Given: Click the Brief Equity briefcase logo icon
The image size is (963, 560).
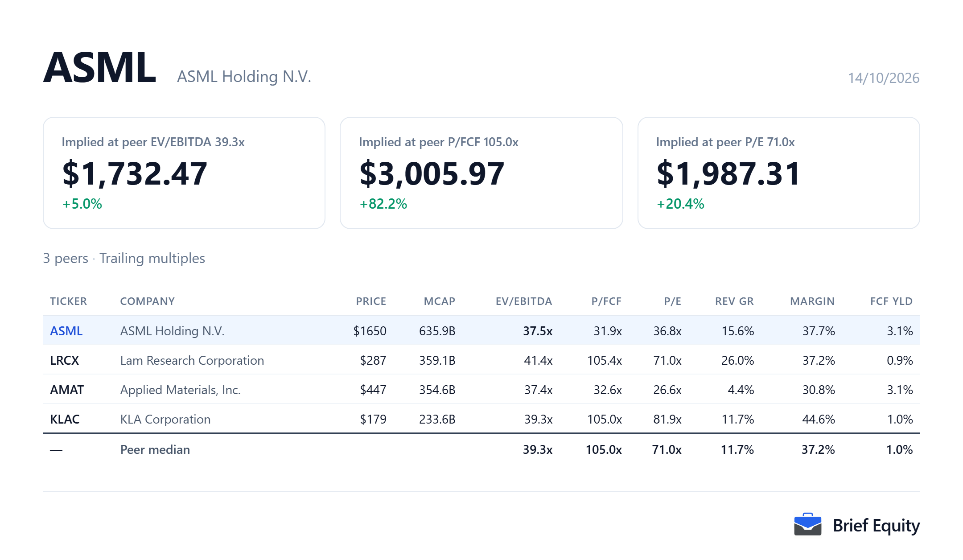Looking at the screenshot, I should click(807, 524).
